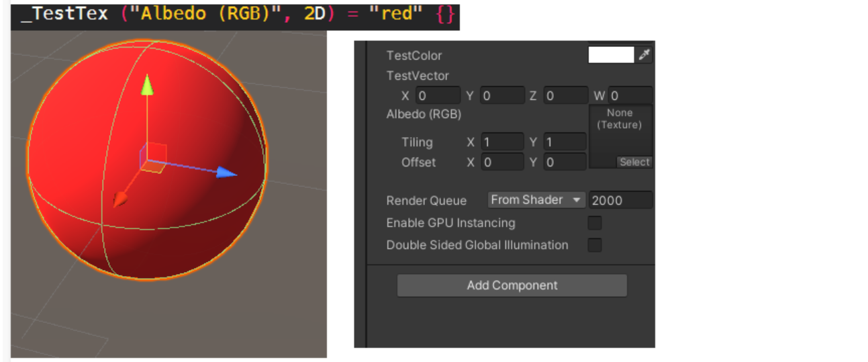Click the Render Queue value field 2000
This screenshot has width=868, height=362.
coord(620,200)
